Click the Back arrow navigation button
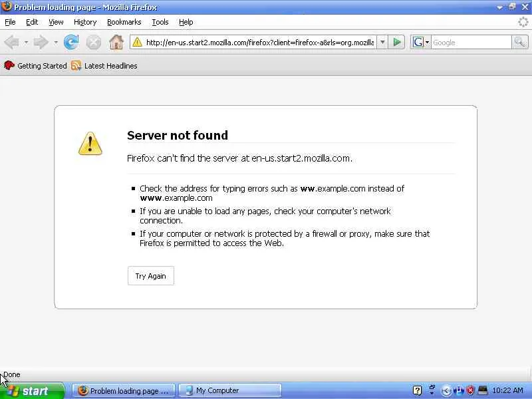 (x=12, y=43)
